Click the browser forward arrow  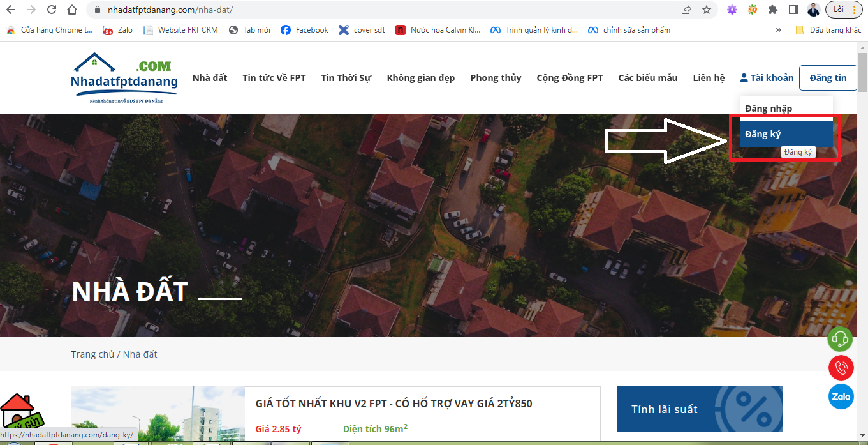[x=31, y=10]
